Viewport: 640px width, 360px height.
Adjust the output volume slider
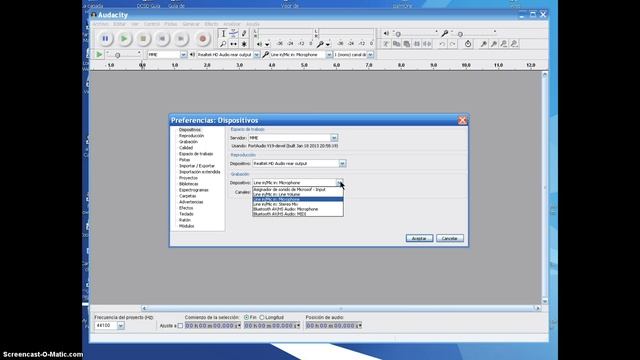(415, 33)
